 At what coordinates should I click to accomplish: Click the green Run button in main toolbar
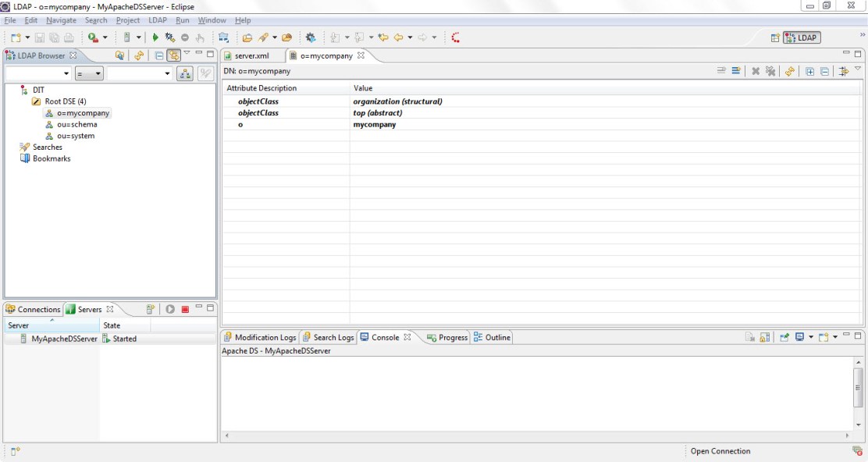pyautogui.click(x=155, y=37)
